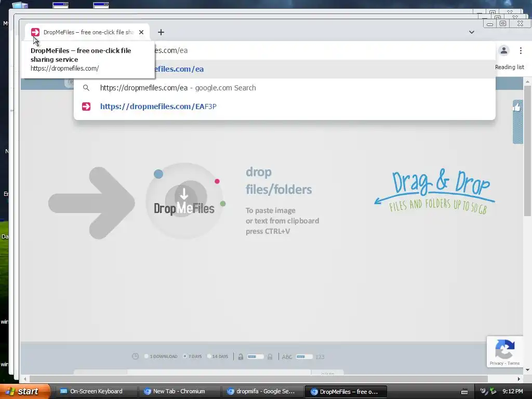Click the ABC label in the options bar
The image size is (532, 399).
(x=287, y=356)
